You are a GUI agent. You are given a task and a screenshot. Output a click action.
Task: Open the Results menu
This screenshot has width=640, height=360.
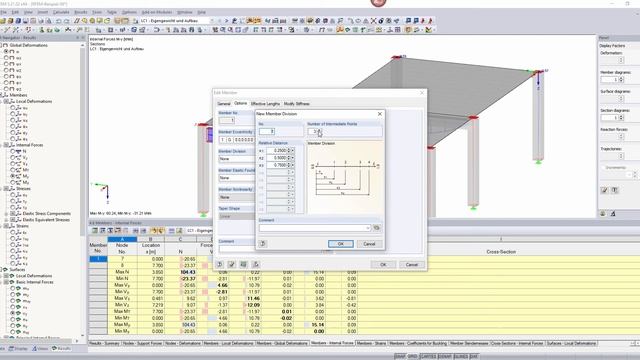tap(81, 12)
